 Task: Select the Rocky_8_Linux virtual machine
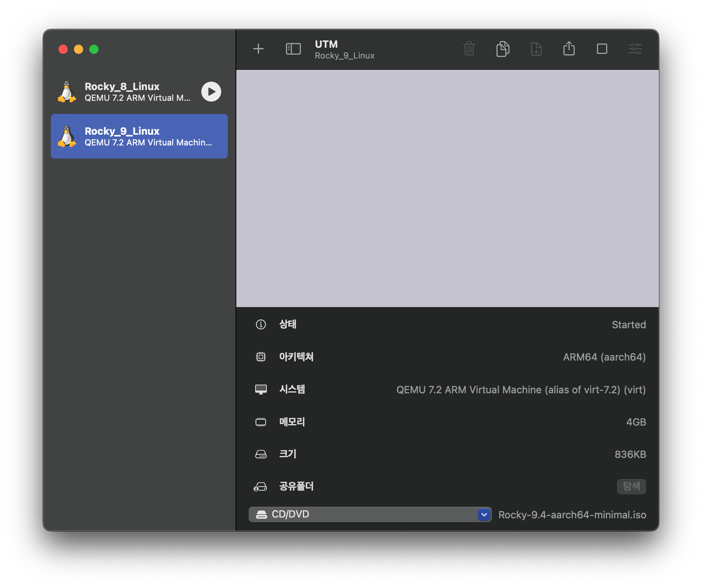(x=139, y=92)
